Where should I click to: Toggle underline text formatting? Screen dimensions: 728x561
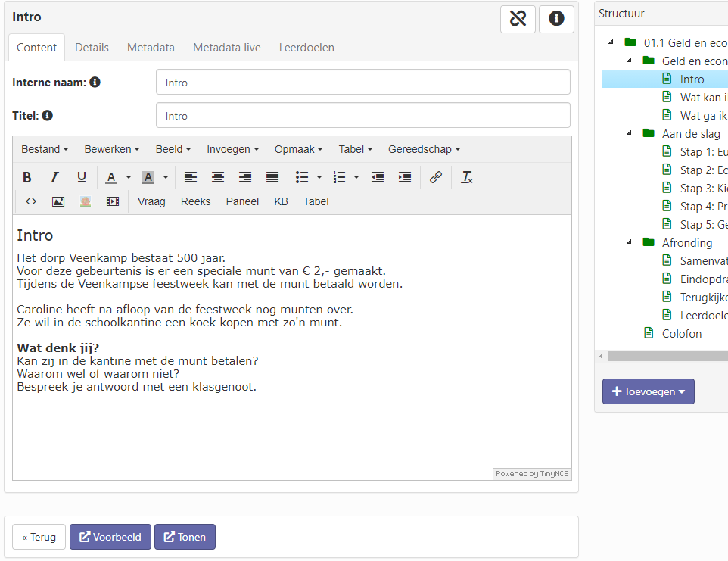point(82,178)
